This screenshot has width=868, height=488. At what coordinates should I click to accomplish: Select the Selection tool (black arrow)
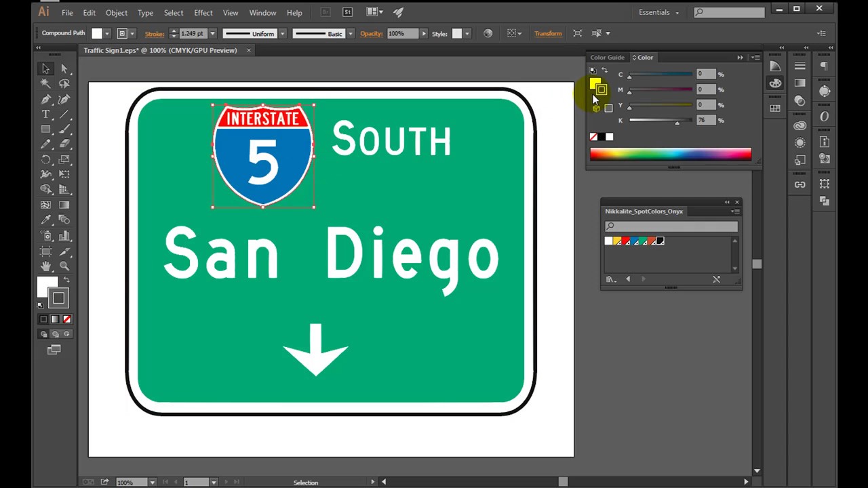pyautogui.click(x=45, y=68)
